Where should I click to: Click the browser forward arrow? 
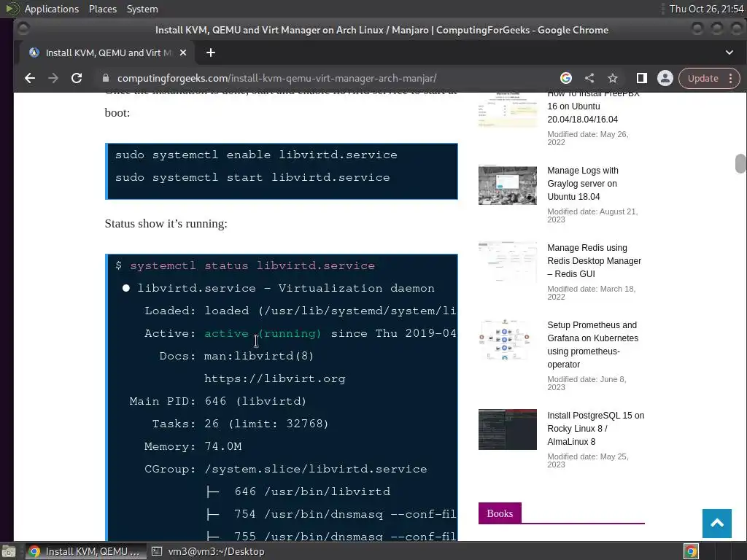53,78
